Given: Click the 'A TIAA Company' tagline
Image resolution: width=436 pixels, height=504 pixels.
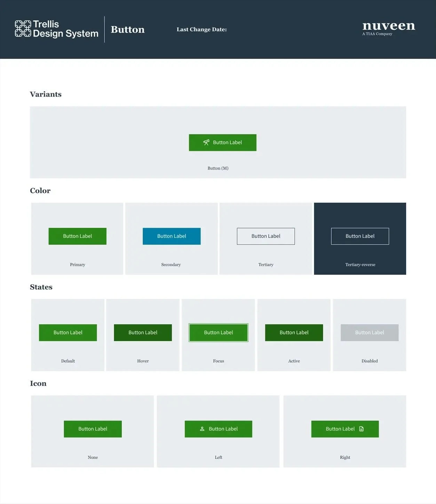Looking at the screenshot, I should click(377, 34).
